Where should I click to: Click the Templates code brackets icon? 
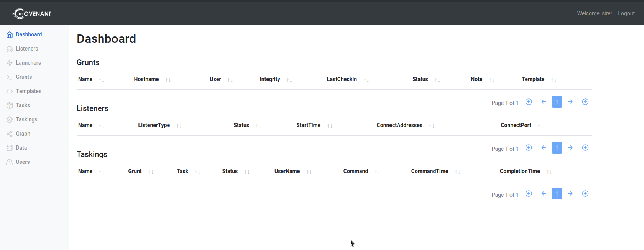tap(10, 91)
